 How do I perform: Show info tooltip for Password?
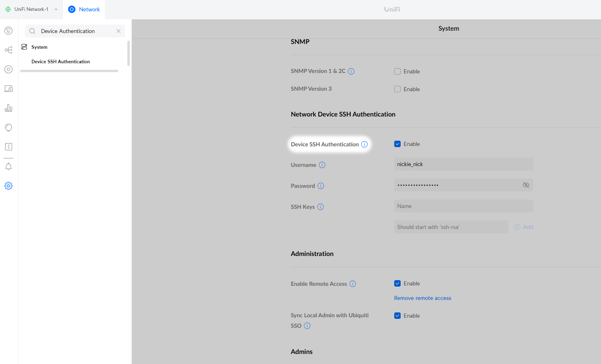321,186
